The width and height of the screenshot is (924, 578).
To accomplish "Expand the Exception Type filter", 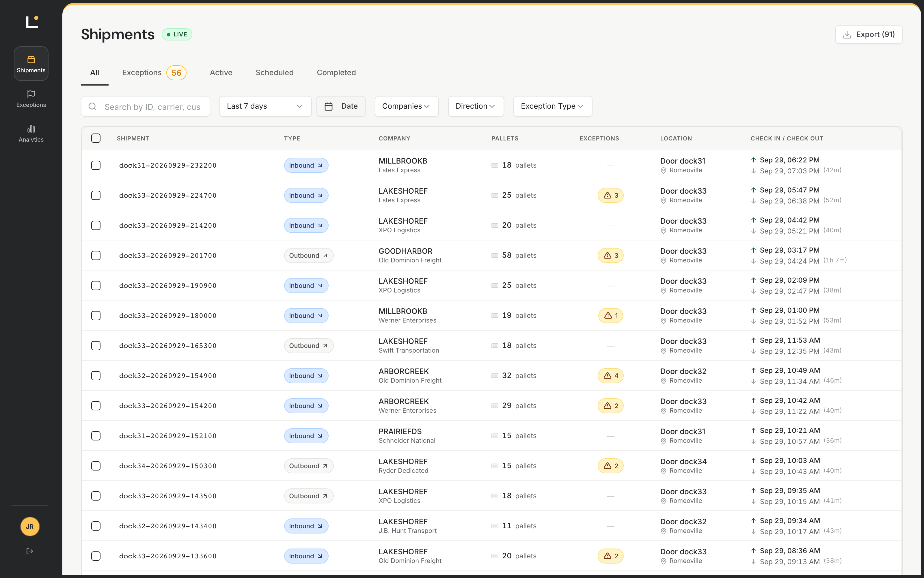I will click(x=552, y=106).
